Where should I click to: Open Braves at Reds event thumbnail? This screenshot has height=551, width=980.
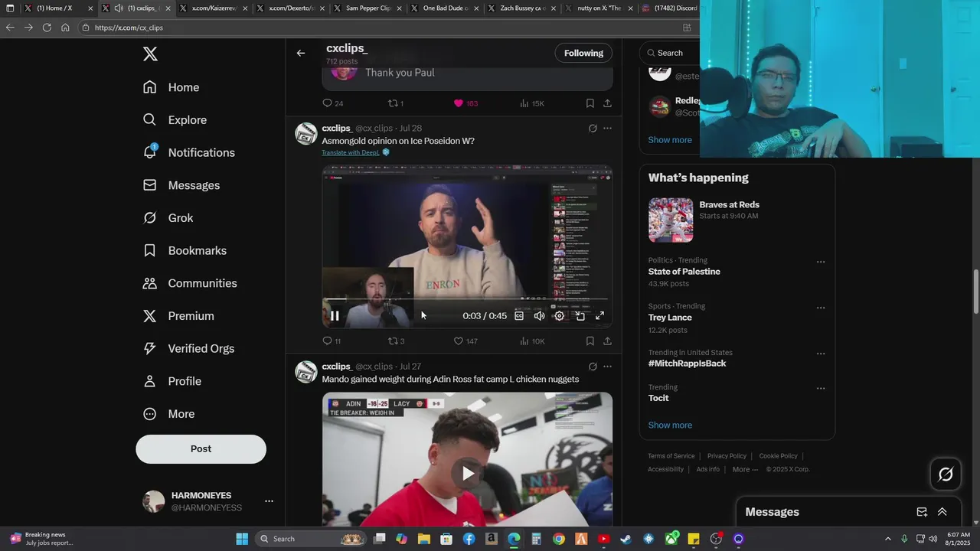click(x=671, y=220)
